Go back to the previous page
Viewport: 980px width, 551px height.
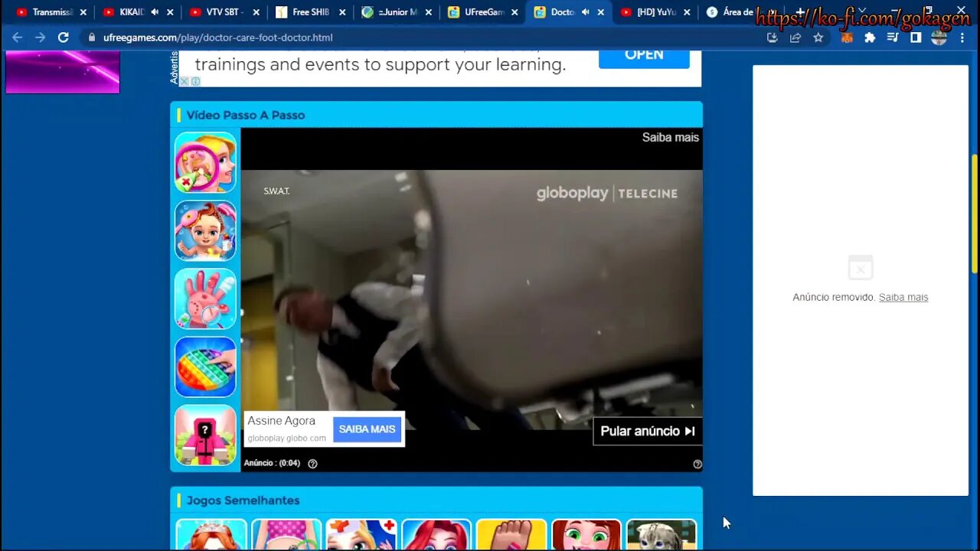17,37
